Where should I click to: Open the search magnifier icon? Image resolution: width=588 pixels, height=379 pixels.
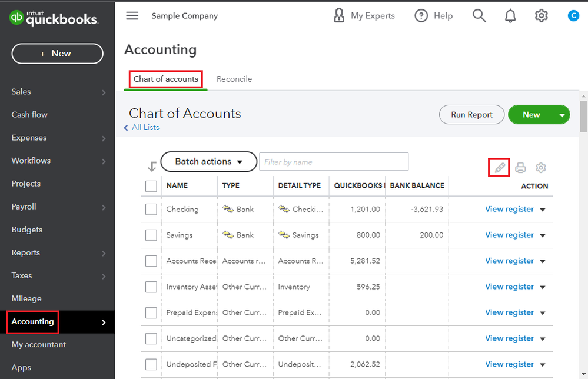point(480,16)
